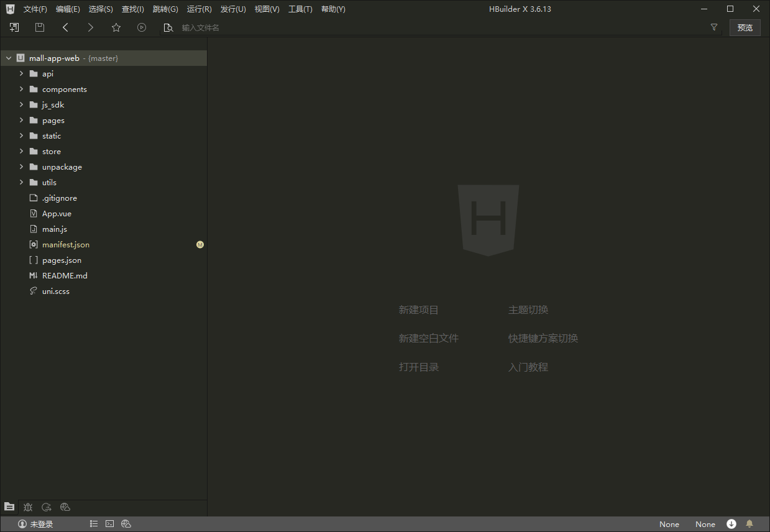Click the 打开目录 link
The image size is (770, 532).
(x=419, y=367)
